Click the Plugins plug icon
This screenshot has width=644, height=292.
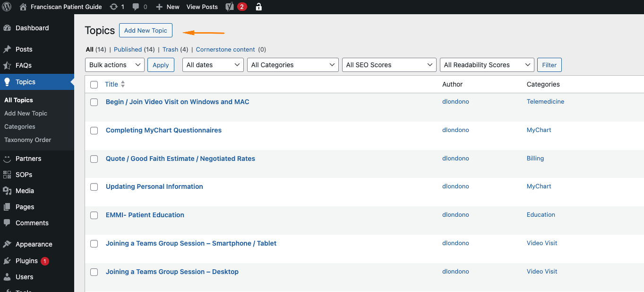tap(7, 261)
